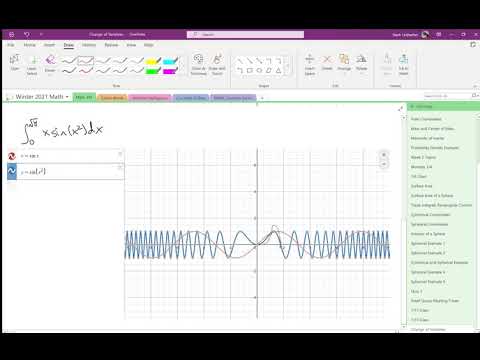Open page "Triple Integral: Rectangular Coordinates"
The image size is (480, 360).
point(441,205)
